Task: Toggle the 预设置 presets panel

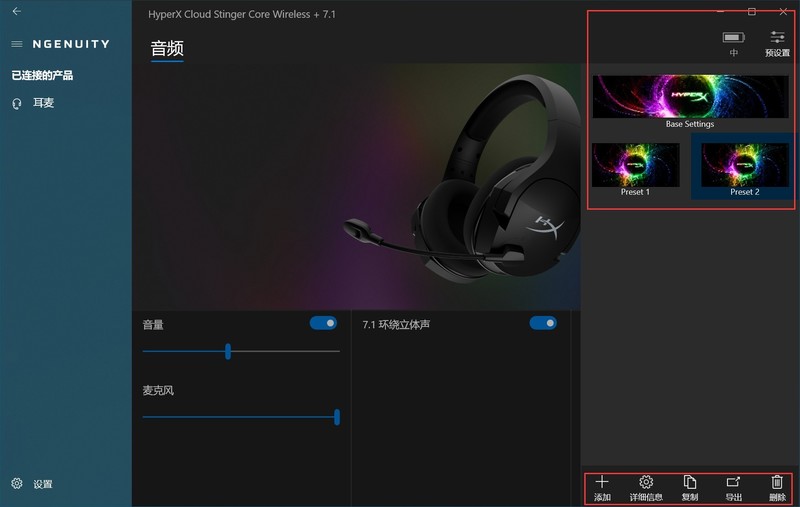Action: coord(777,43)
